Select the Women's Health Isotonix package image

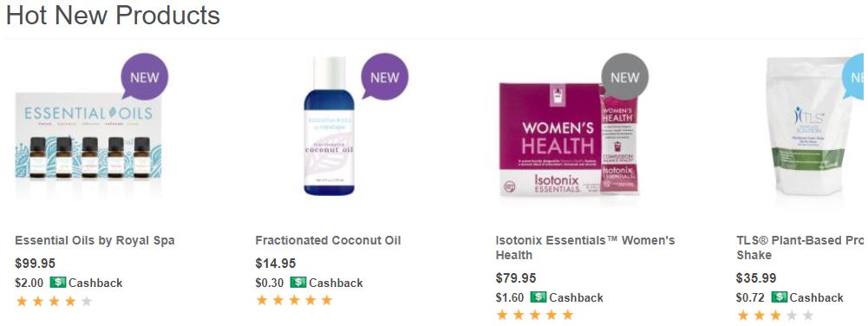point(570,139)
